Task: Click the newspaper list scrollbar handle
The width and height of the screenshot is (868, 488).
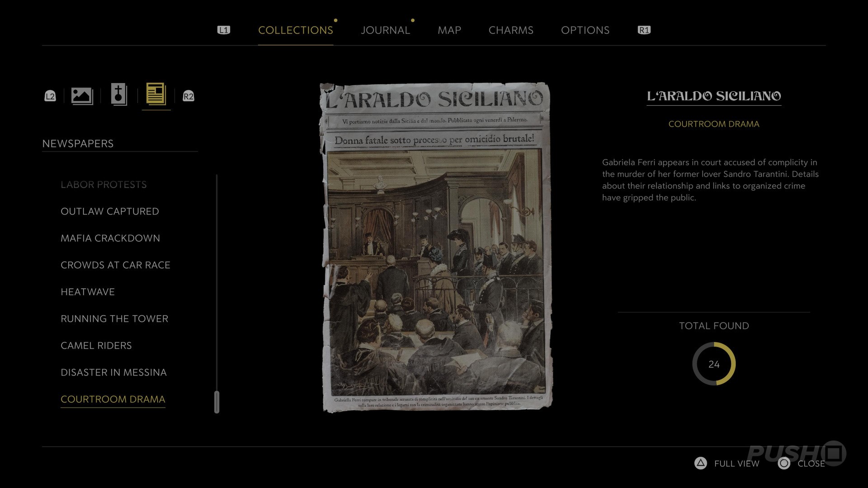Action: tap(217, 402)
